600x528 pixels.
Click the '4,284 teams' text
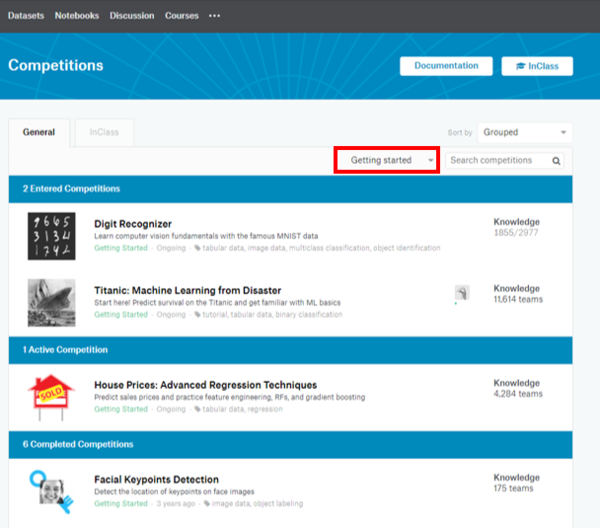[518, 394]
